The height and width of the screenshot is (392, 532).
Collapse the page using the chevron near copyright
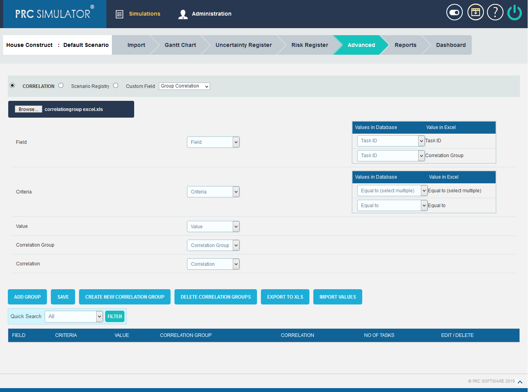pos(520,381)
